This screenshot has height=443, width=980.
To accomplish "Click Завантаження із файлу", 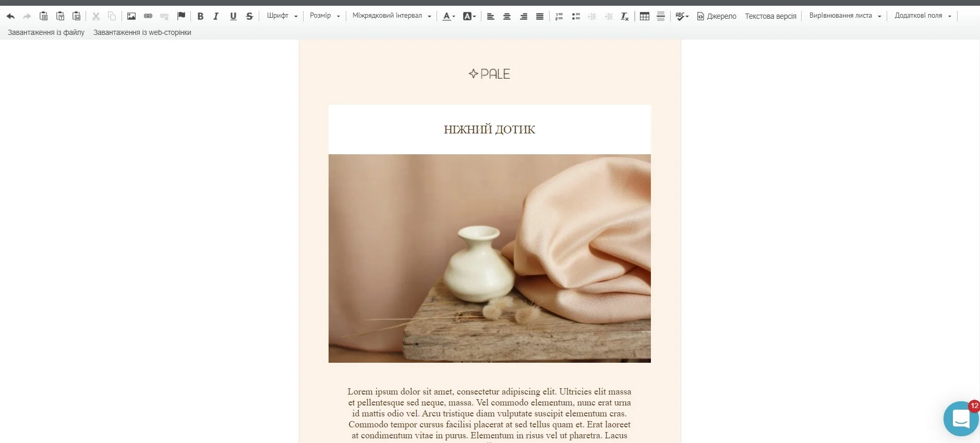I will (46, 32).
